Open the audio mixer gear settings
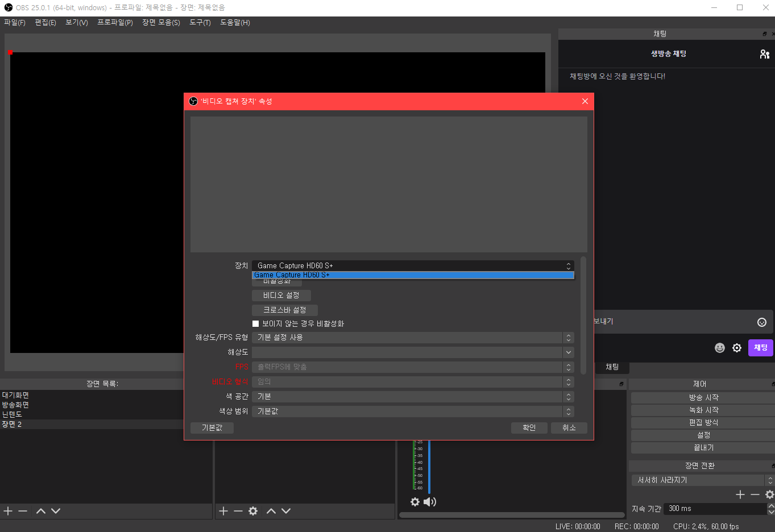 (415, 502)
